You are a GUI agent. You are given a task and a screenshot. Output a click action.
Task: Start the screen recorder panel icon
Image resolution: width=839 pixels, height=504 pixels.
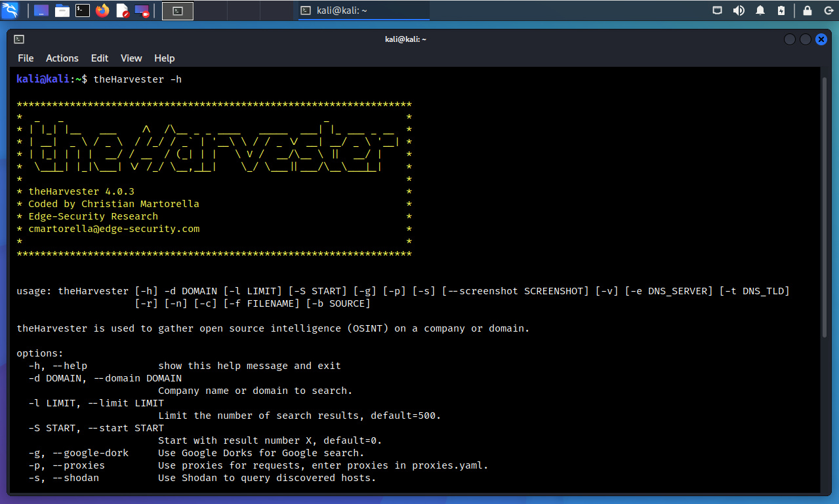[142, 10]
